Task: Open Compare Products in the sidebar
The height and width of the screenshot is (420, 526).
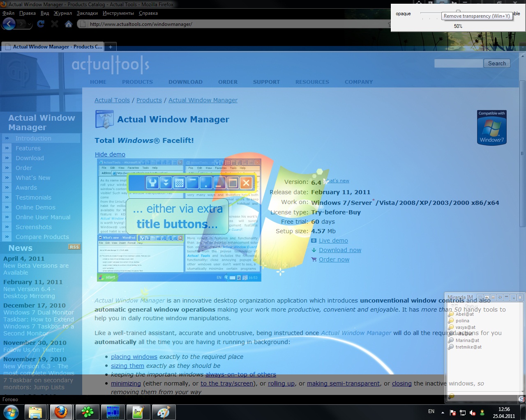Action: (x=42, y=237)
